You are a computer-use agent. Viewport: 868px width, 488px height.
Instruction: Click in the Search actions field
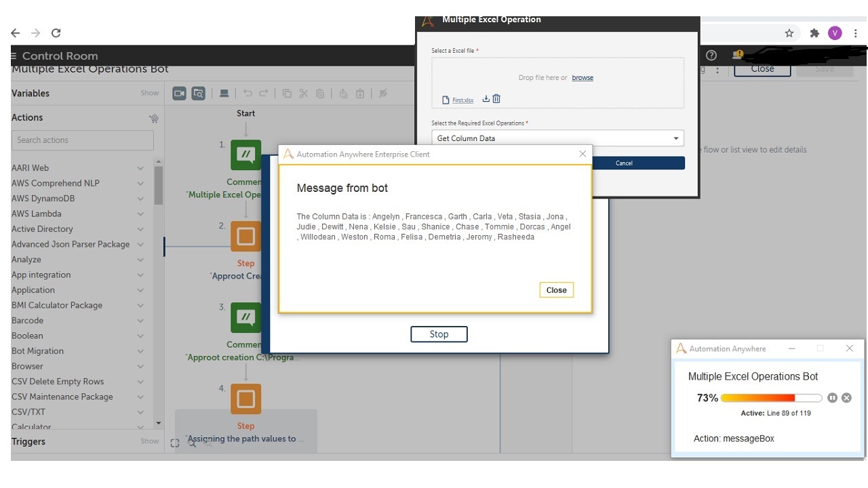tap(83, 140)
